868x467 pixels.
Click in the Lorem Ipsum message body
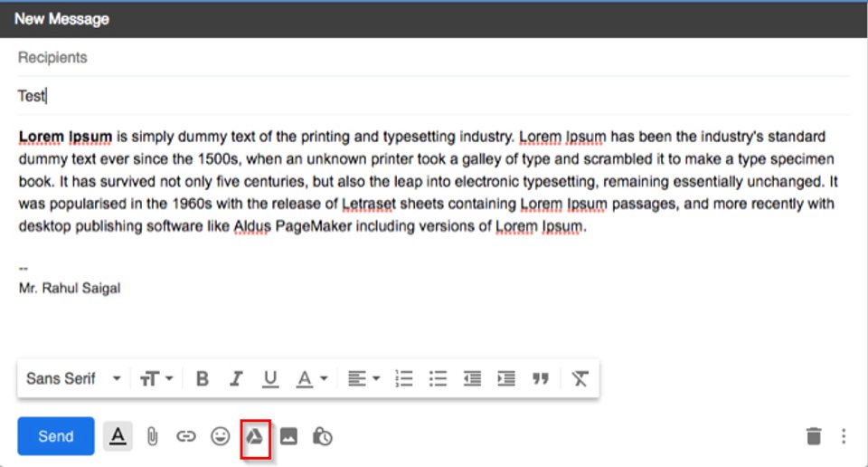coord(429,181)
